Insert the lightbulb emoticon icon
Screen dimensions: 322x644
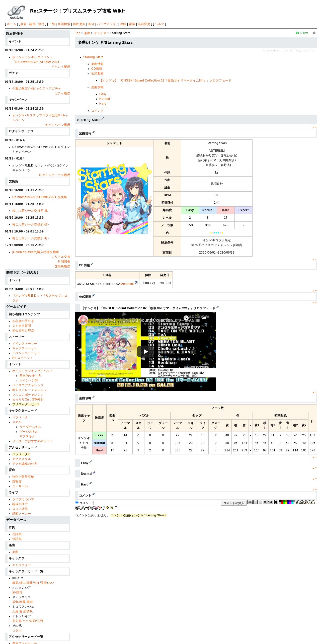107,508
